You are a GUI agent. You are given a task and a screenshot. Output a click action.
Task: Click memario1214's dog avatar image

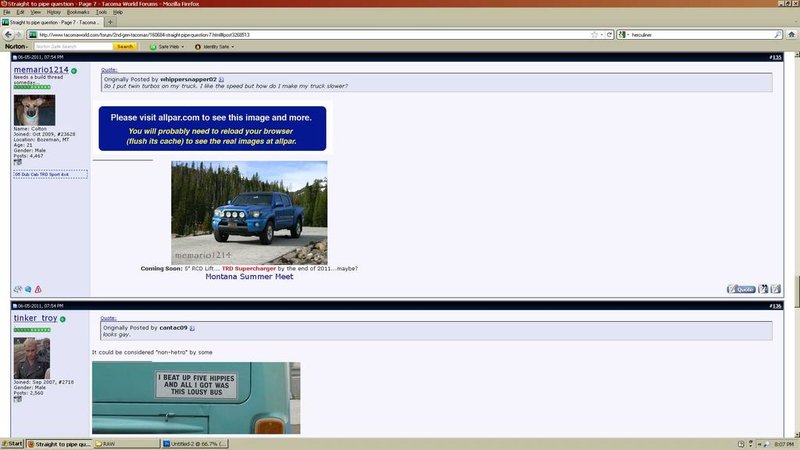(x=34, y=110)
